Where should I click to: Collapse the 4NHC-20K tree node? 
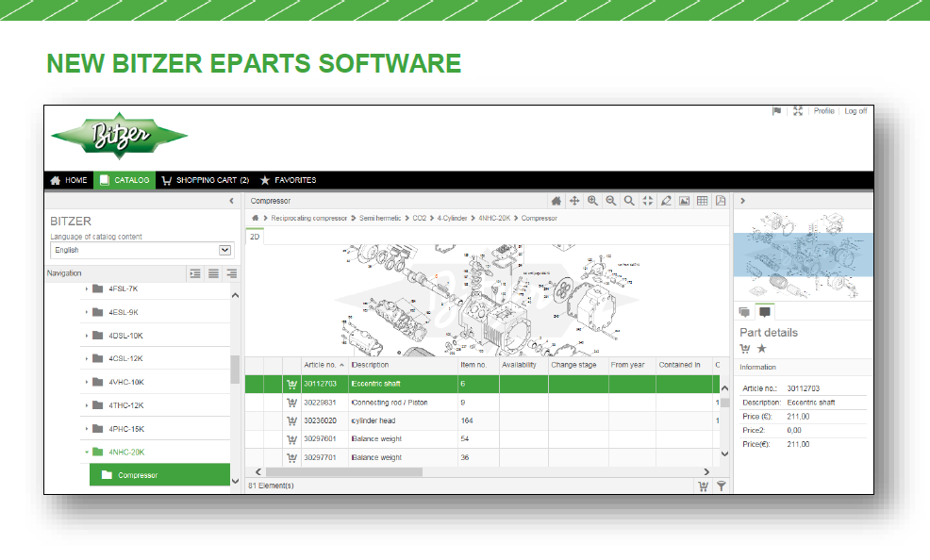tap(87, 453)
